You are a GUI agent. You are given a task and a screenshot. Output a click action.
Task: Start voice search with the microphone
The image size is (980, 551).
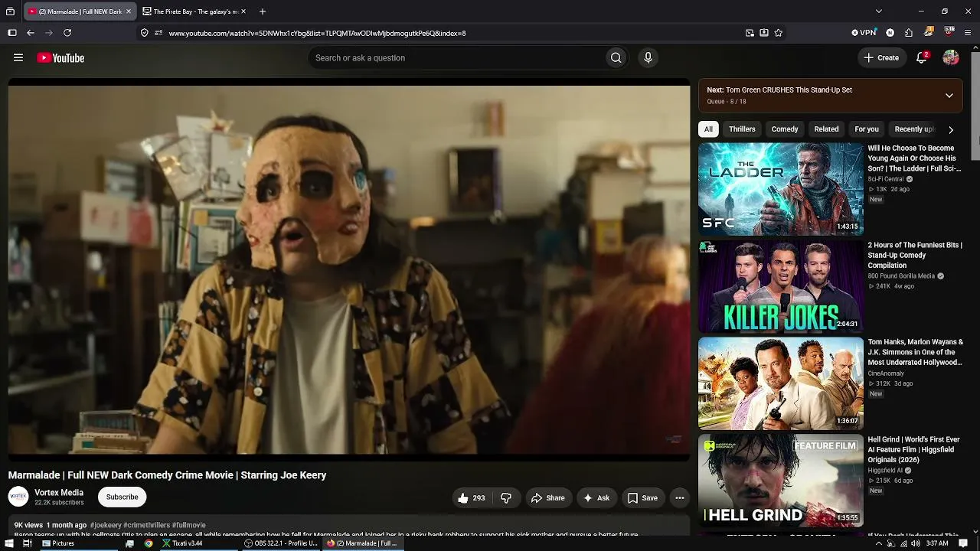648,58
